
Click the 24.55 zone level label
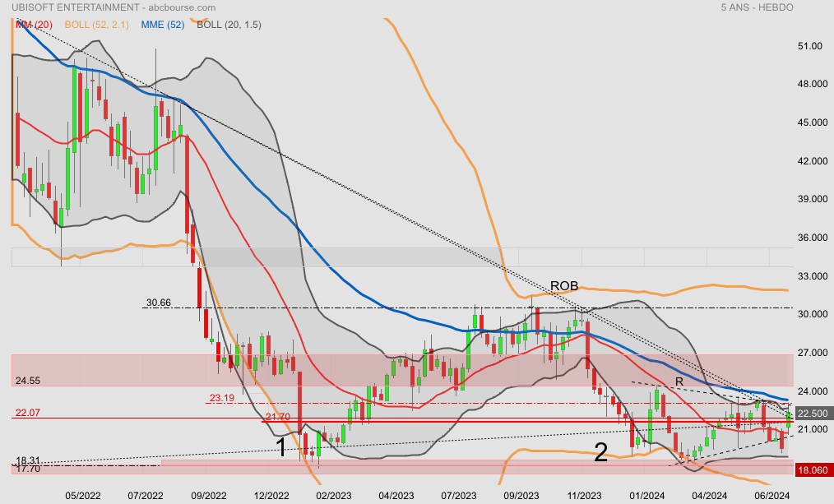pos(28,381)
